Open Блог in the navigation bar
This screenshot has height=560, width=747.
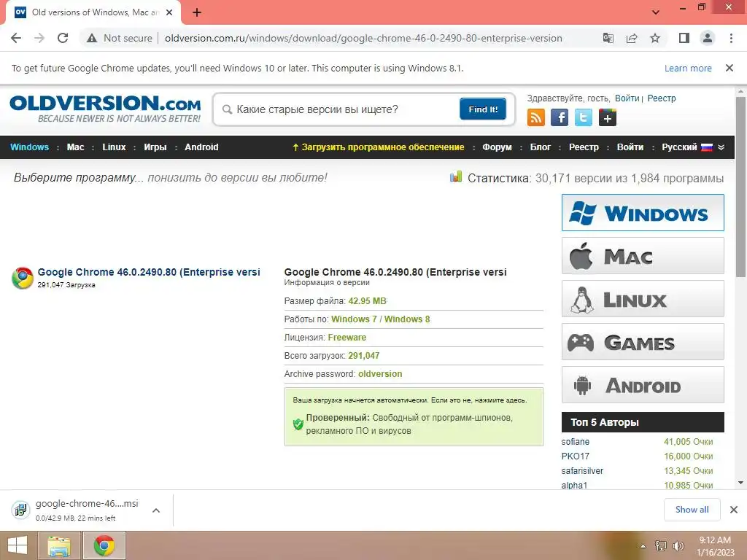tap(541, 147)
